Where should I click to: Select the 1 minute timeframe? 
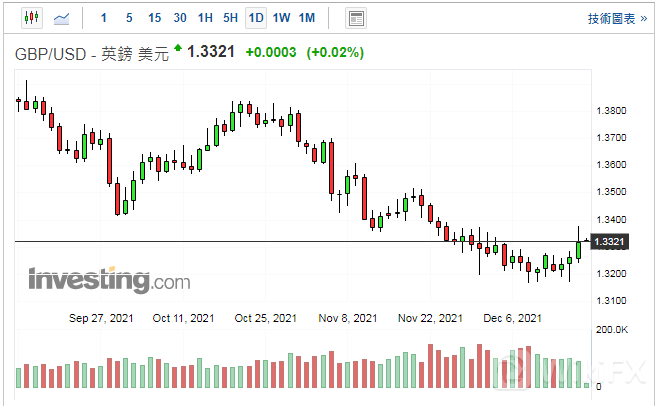(x=103, y=18)
